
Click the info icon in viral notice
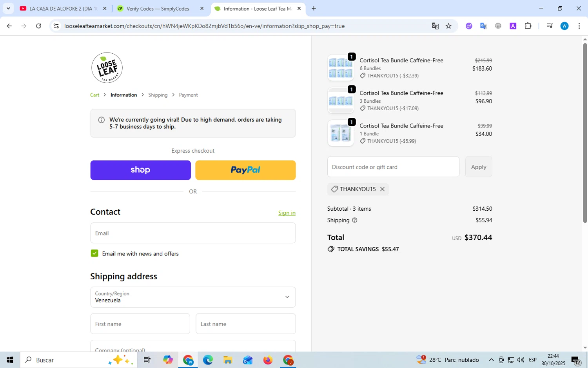[x=101, y=120]
